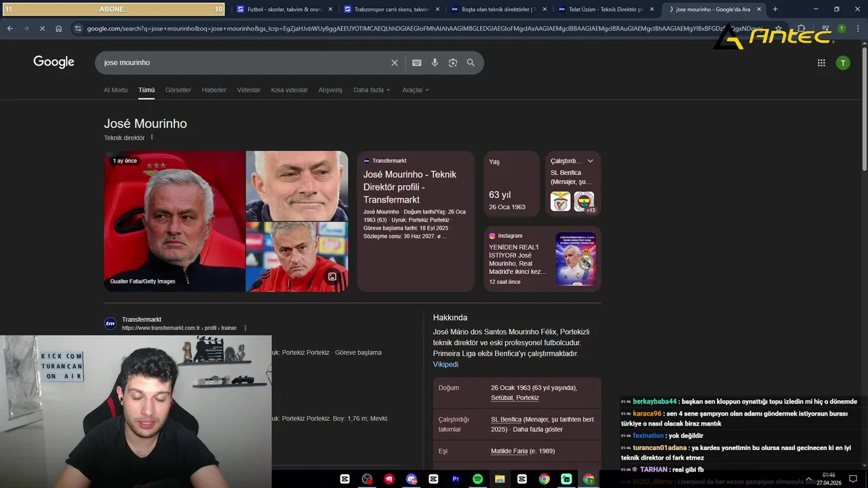This screenshot has height=488, width=868.
Task: Click Google logo to go home
Action: pos(54,62)
